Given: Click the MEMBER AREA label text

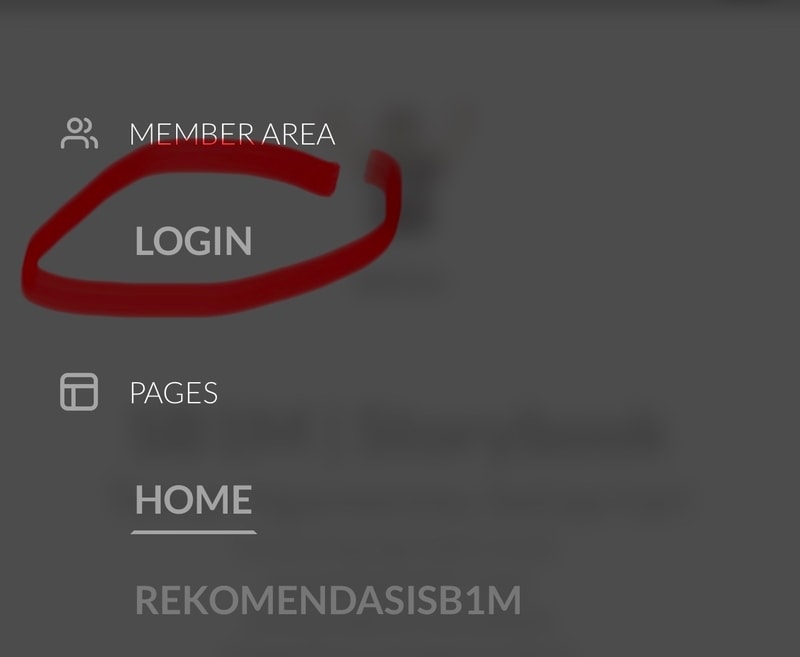Looking at the screenshot, I should click(232, 134).
